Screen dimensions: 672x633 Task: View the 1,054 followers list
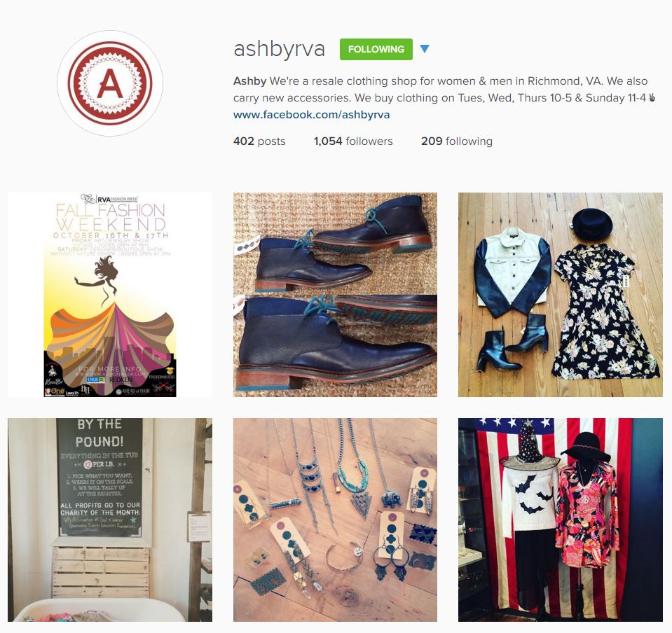coord(352,141)
